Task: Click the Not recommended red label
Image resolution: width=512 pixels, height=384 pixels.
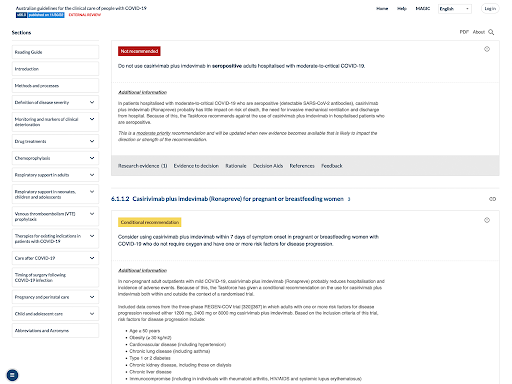Action: click(x=139, y=51)
